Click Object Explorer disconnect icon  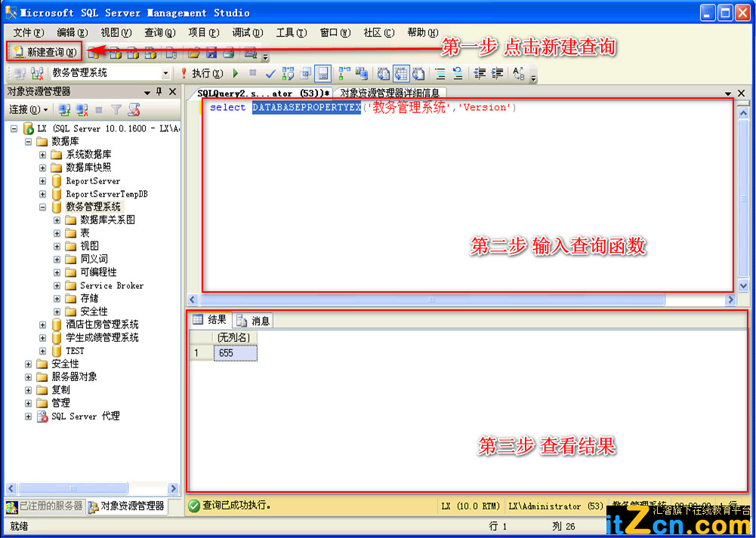pyautogui.click(x=82, y=110)
